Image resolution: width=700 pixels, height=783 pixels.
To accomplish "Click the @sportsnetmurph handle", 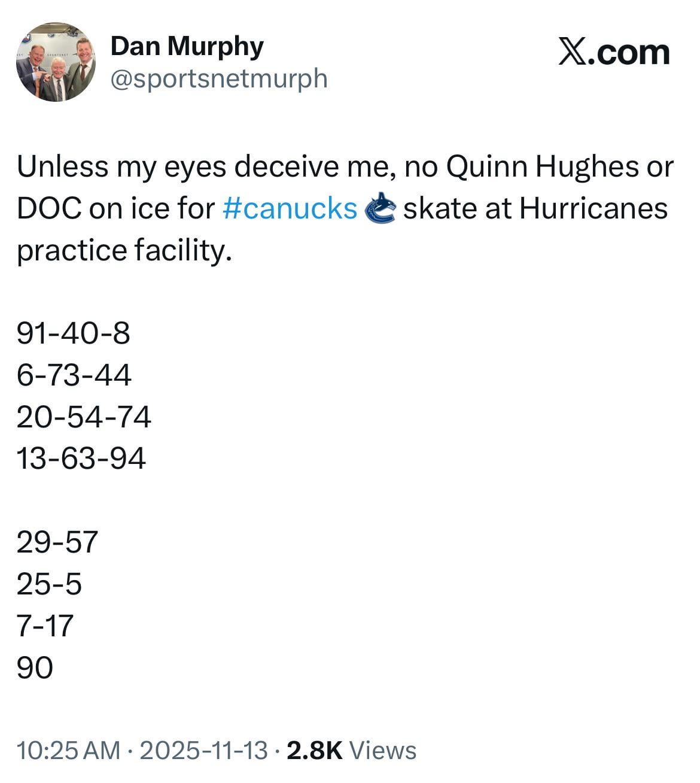I will click(x=219, y=78).
